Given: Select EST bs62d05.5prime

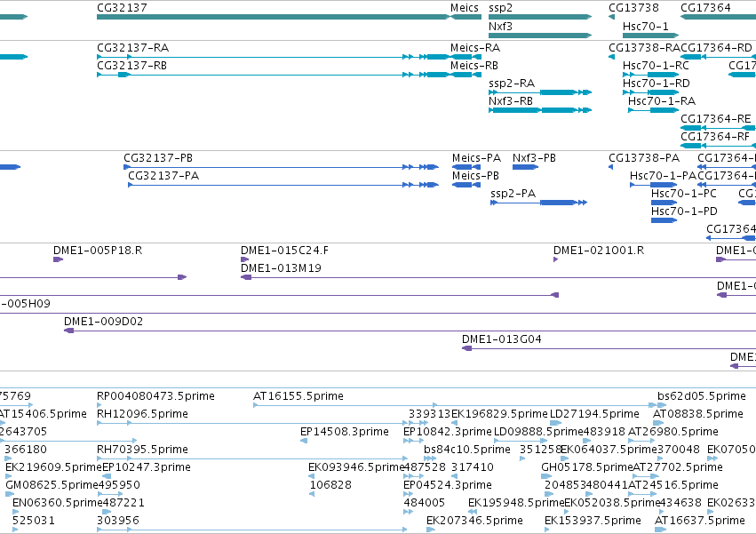Looking at the screenshot, I should [702, 396].
